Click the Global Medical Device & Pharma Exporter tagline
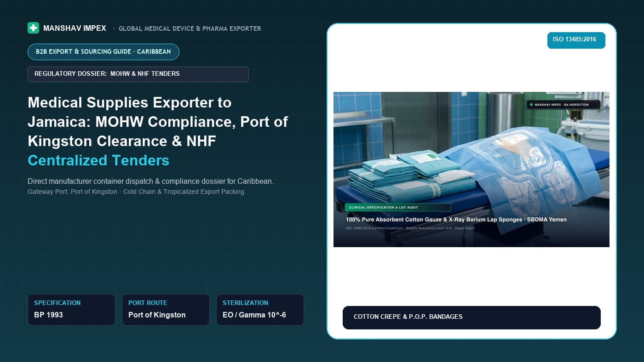 [x=190, y=28]
